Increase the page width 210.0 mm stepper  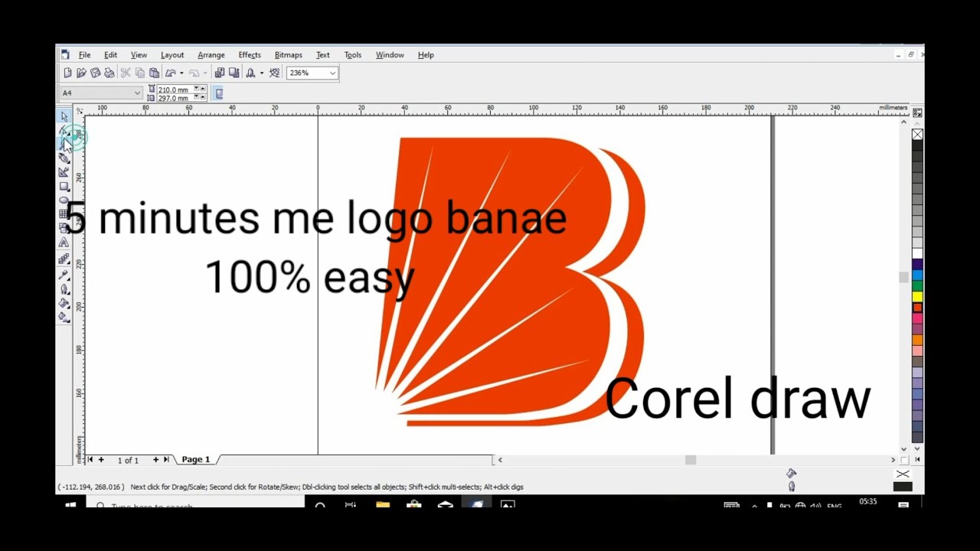203,89
